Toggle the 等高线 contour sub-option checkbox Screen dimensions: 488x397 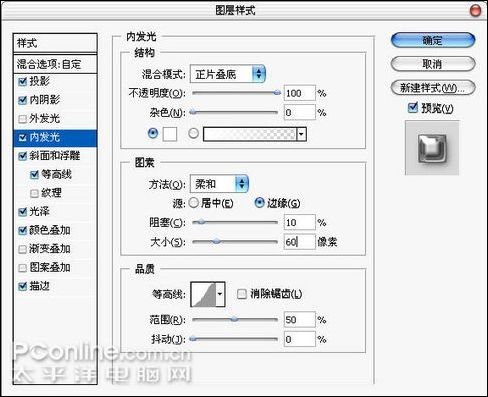tap(34, 175)
